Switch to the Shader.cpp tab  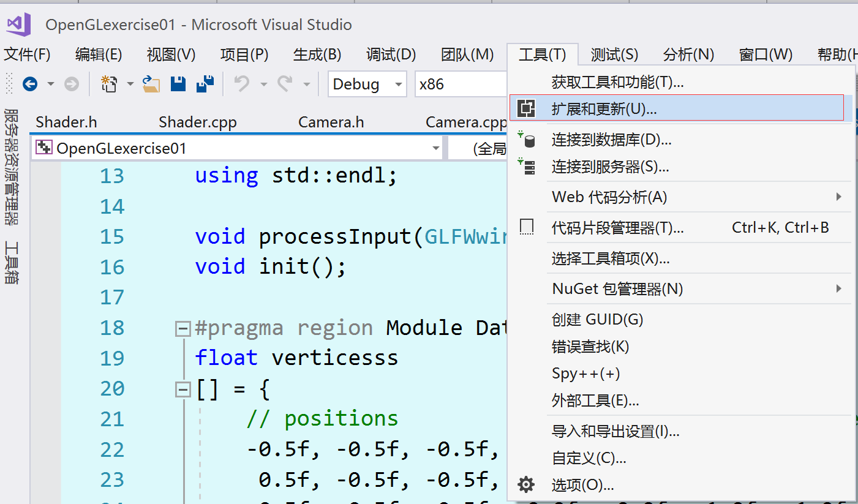point(197,122)
